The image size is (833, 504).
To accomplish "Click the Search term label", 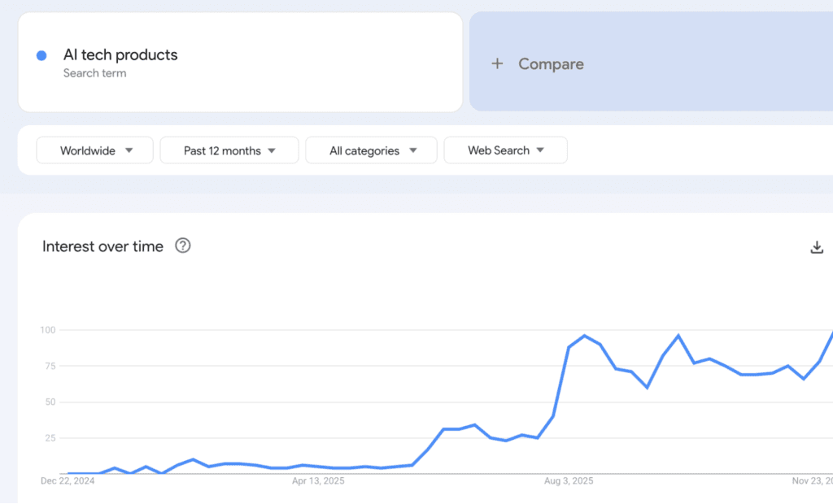I will [x=95, y=73].
